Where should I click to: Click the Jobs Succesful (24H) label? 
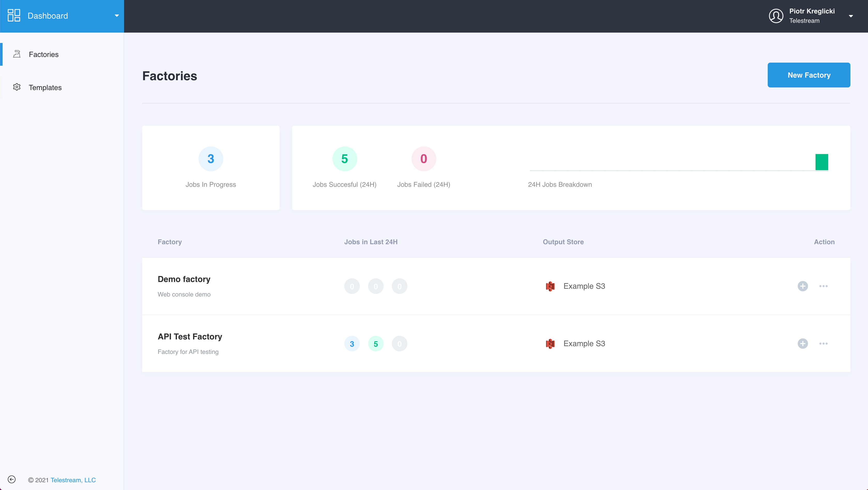tap(344, 184)
